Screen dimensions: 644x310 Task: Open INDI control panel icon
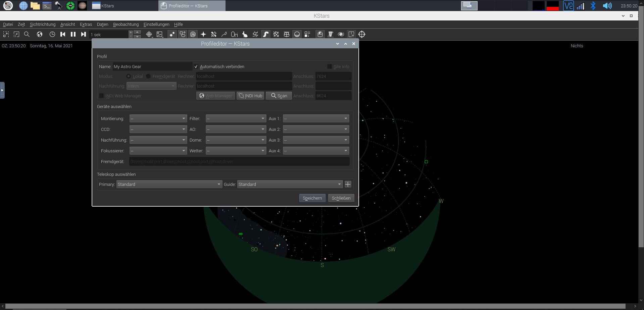pos(331,34)
